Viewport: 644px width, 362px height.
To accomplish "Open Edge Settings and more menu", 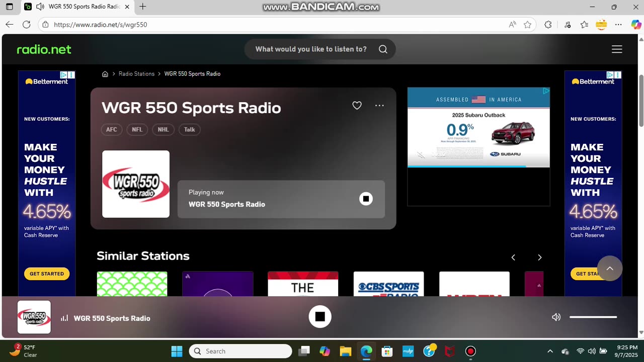I will pos(619,25).
